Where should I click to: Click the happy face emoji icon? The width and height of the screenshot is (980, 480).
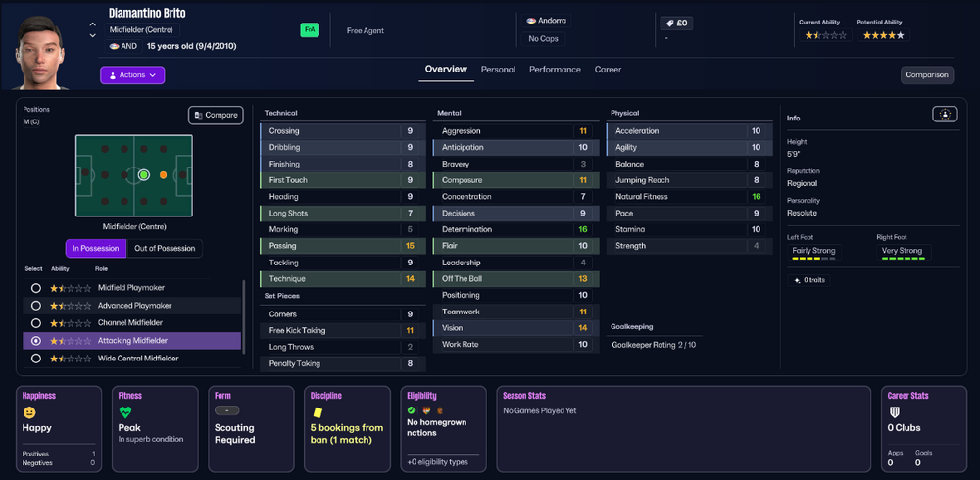point(28,412)
